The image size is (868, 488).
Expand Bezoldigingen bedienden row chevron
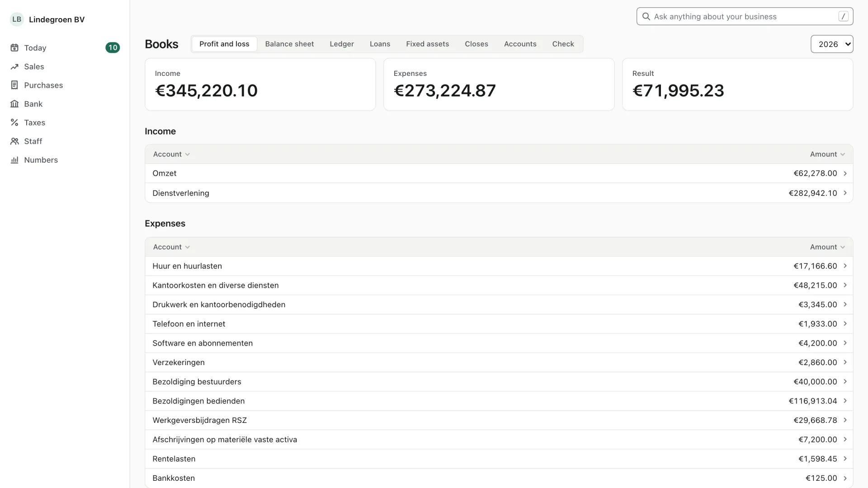pyautogui.click(x=845, y=401)
